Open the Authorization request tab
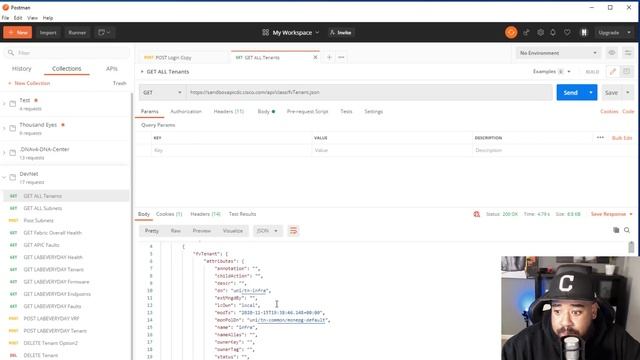 click(186, 111)
